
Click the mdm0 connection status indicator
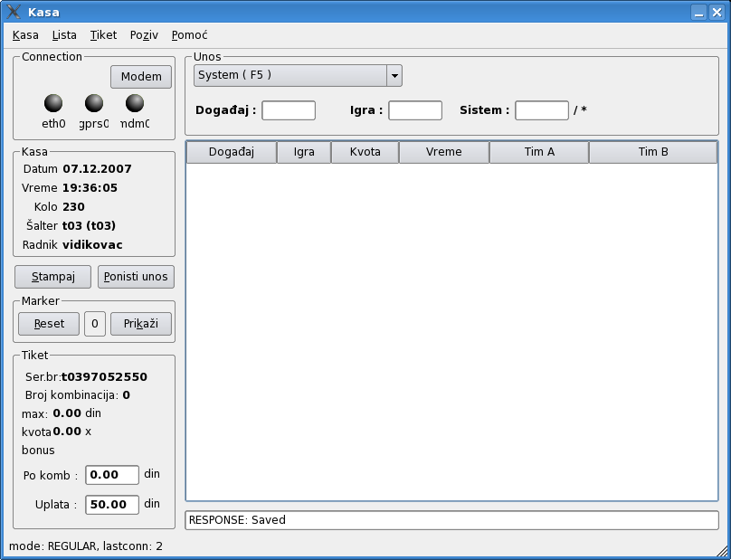point(135,103)
